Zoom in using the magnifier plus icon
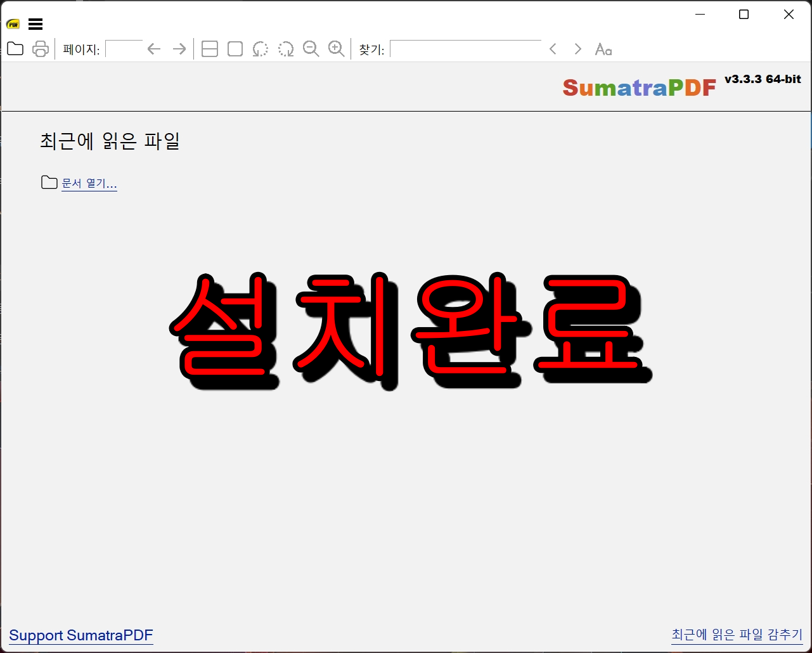812x653 pixels. [336, 49]
